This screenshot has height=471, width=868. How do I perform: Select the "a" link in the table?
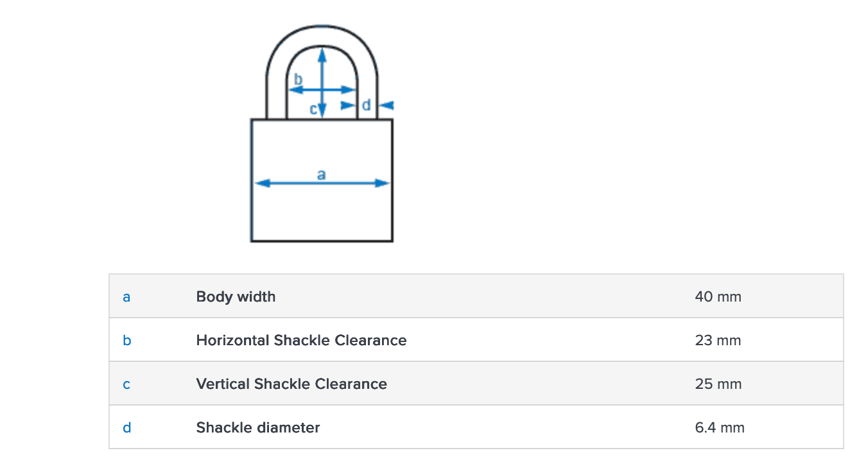click(126, 297)
